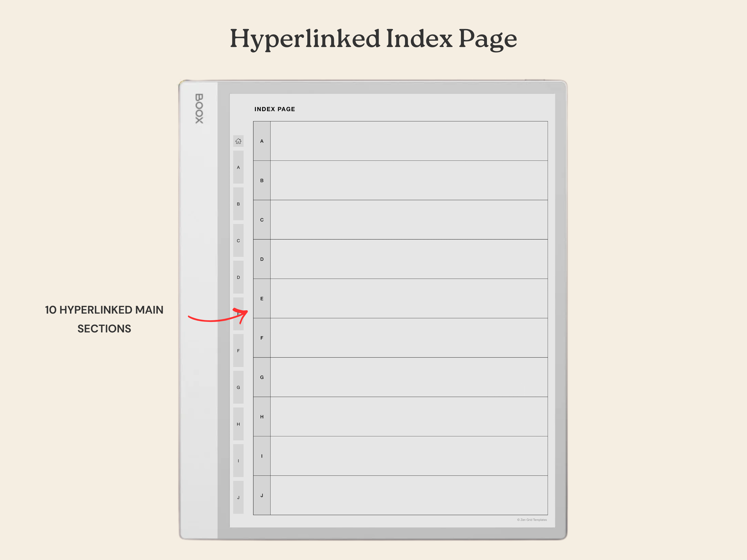Open side tab A in left strip

click(238, 167)
